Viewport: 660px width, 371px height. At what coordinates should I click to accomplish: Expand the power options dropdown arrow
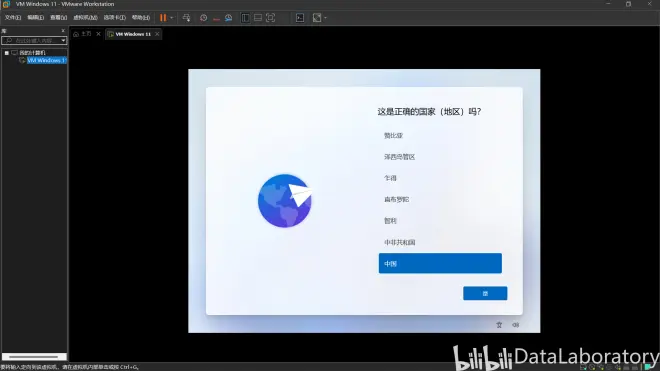point(172,18)
